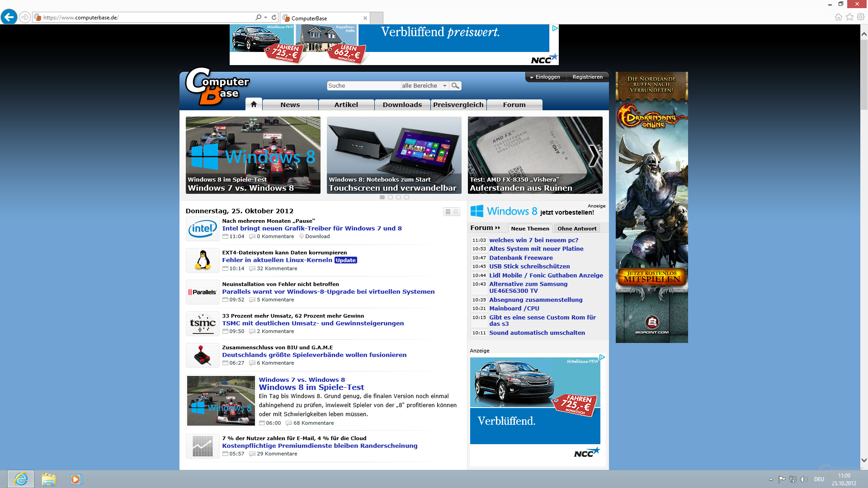Viewport: 868px width, 488px height.
Task: Open TSMC Umsatz- und Gewinnsteigerungen article
Action: click(x=313, y=324)
